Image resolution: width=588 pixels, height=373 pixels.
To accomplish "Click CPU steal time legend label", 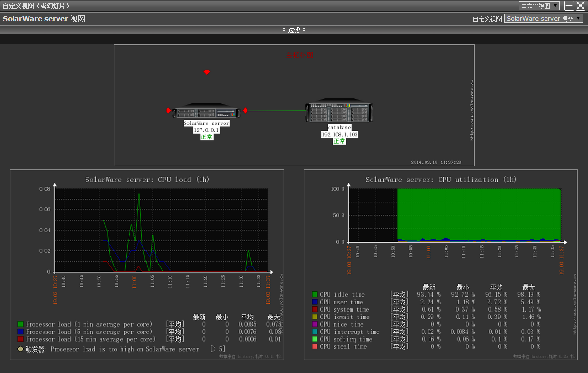I will pos(344,347).
